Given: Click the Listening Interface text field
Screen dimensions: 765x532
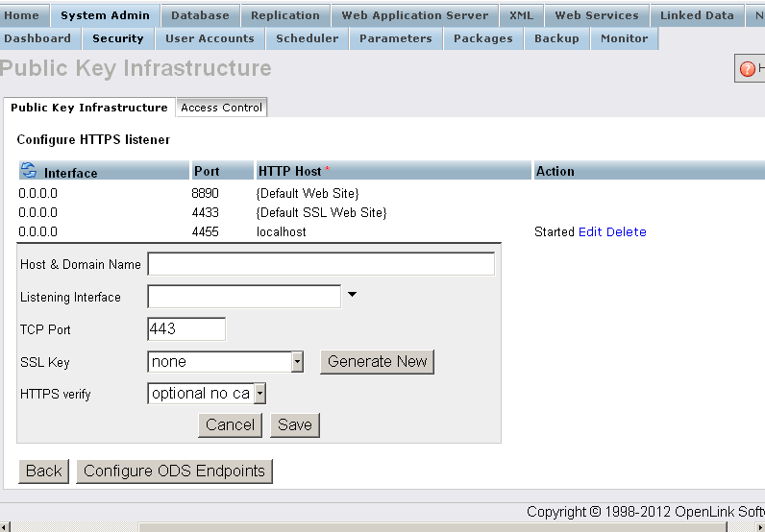Looking at the screenshot, I should (x=244, y=297).
